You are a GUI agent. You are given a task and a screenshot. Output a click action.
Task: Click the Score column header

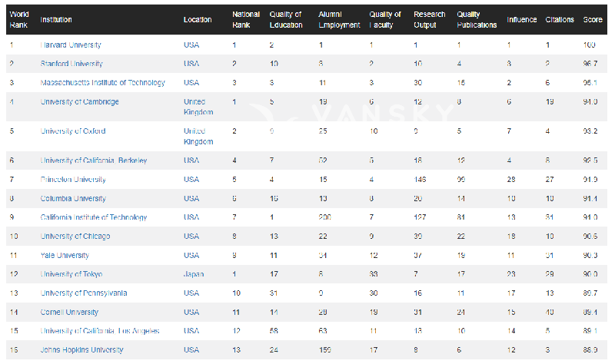[x=593, y=20]
